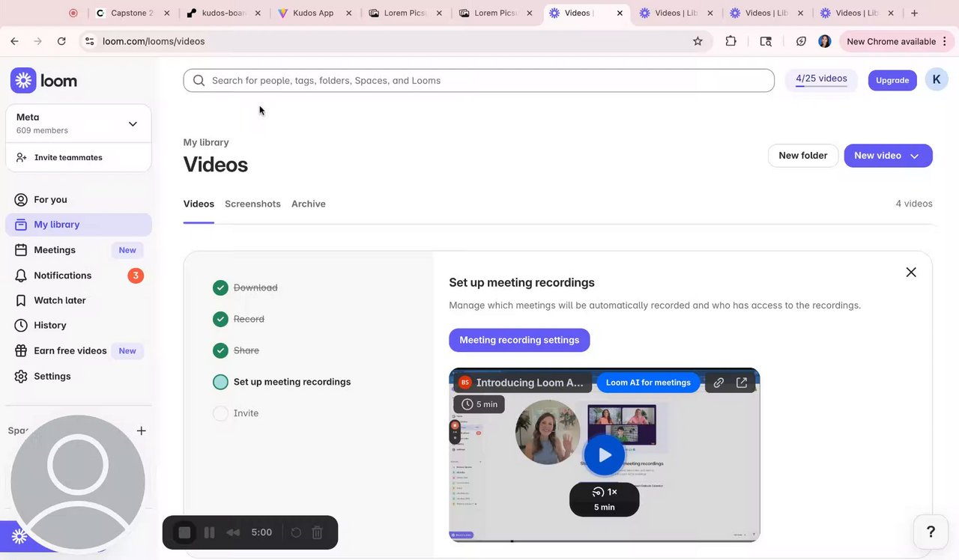Bookmark this page with star icon

point(698,41)
